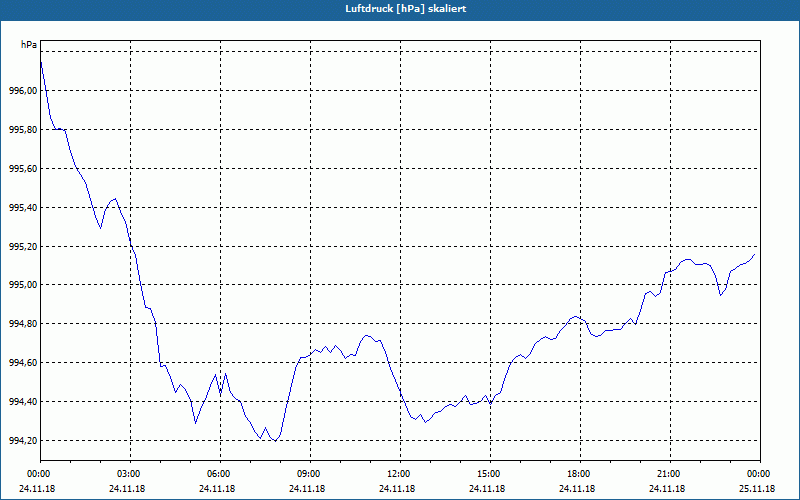Screen dimensions: 800x500
Task: Pick the y-axis value '995,40'
Action: click(23, 208)
